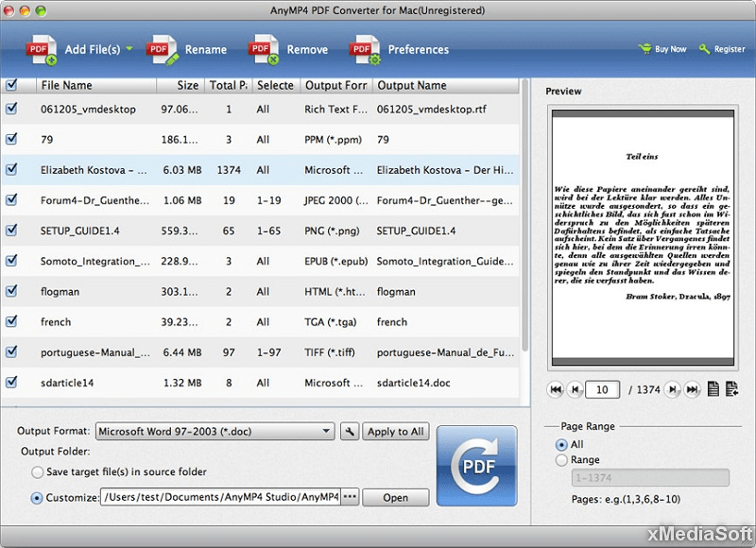Click the 1-19 selected pages cell
The image size is (756, 548).
(x=268, y=200)
